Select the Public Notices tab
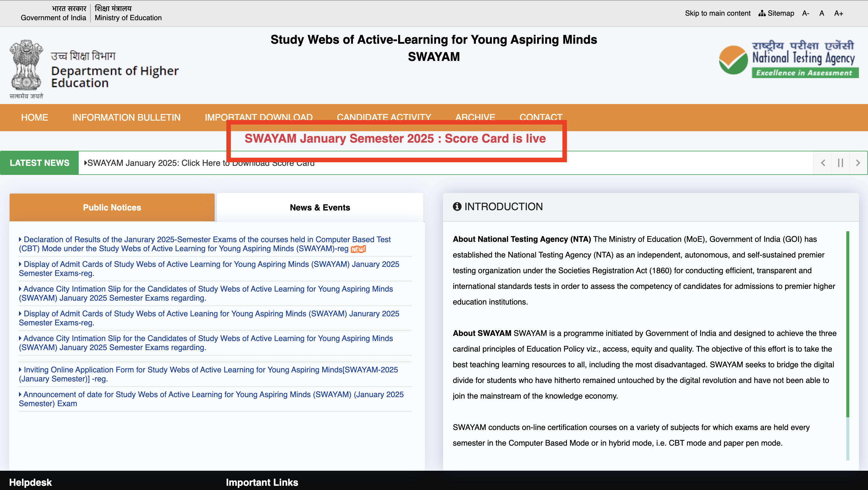The height and width of the screenshot is (490, 868). click(x=112, y=207)
